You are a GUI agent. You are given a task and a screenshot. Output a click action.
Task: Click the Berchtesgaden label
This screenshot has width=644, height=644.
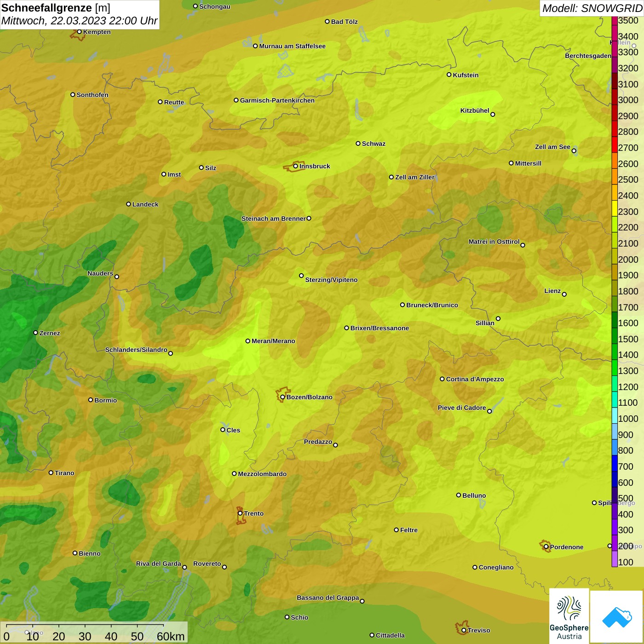[x=588, y=56]
